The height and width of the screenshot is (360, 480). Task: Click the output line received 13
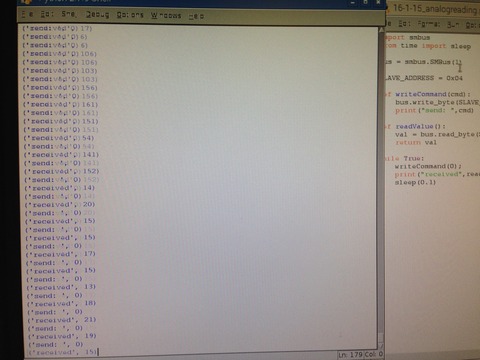(62, 287)
